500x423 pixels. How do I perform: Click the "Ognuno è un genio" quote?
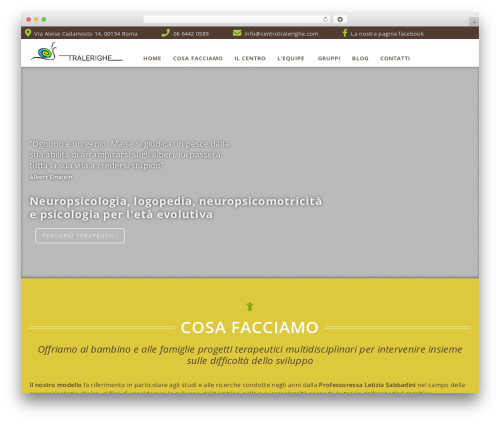[x=129, y=155]
